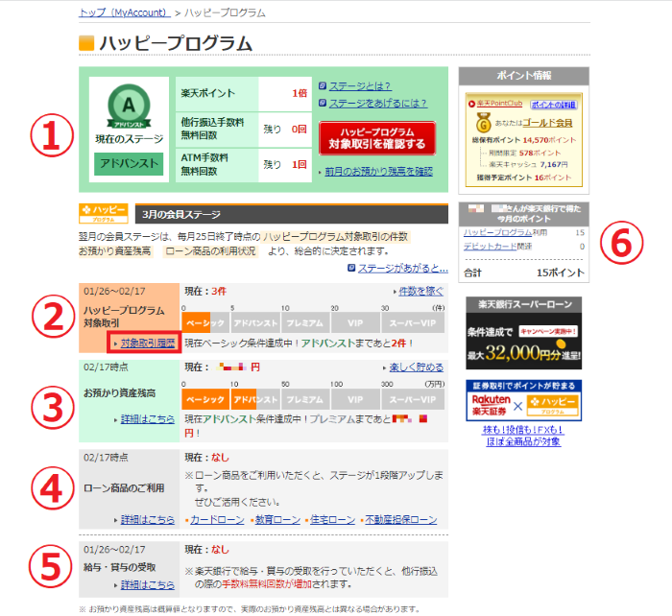Image resolution: width=672 pixels, height=616 pixels.
Task: Open the カードローン link
Action: [217, 520]
